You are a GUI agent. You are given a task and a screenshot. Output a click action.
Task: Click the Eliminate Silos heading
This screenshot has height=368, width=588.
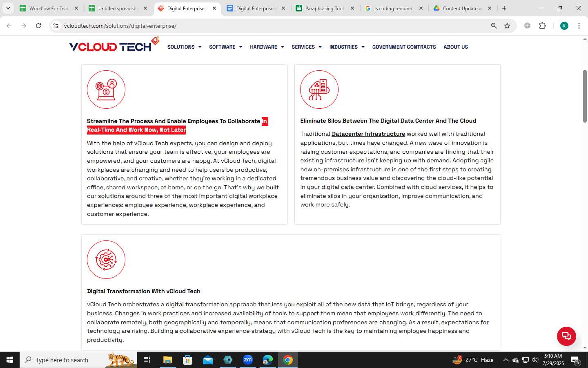pos(388,121)
